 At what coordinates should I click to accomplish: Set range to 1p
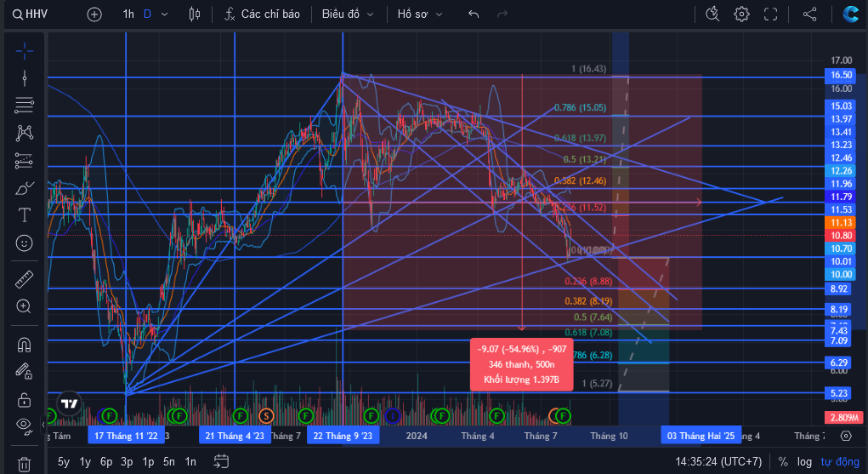point(148,462)
